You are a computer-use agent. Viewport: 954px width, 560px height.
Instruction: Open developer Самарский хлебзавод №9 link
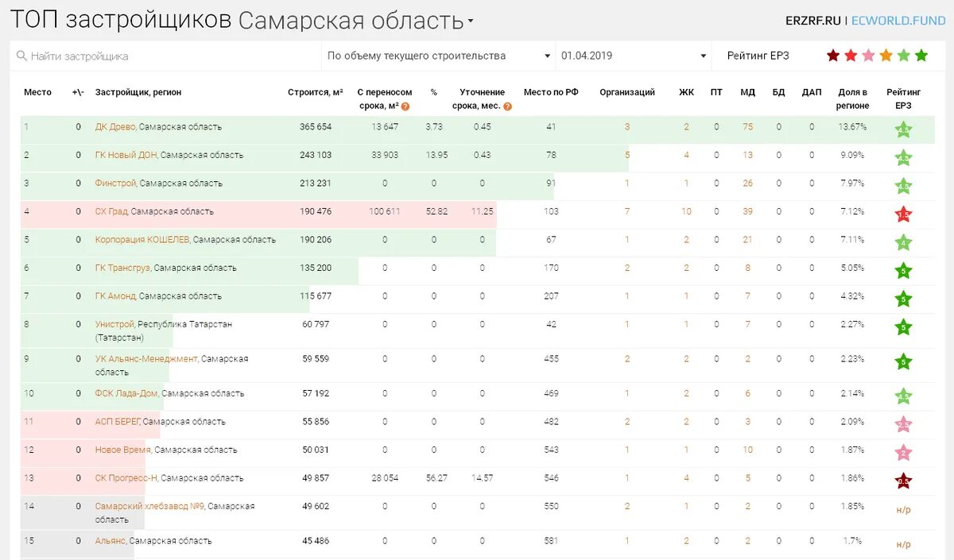click(x=149, y=506)
